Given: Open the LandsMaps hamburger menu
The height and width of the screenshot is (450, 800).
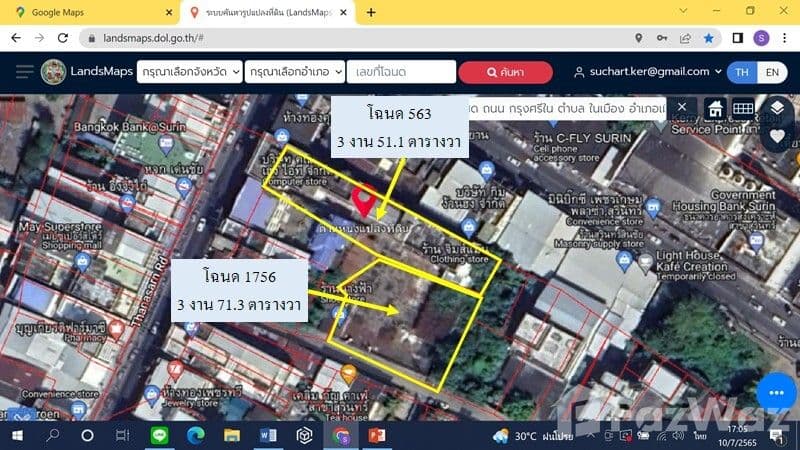Looking at the screenshot, I should (x=24, y=72).
